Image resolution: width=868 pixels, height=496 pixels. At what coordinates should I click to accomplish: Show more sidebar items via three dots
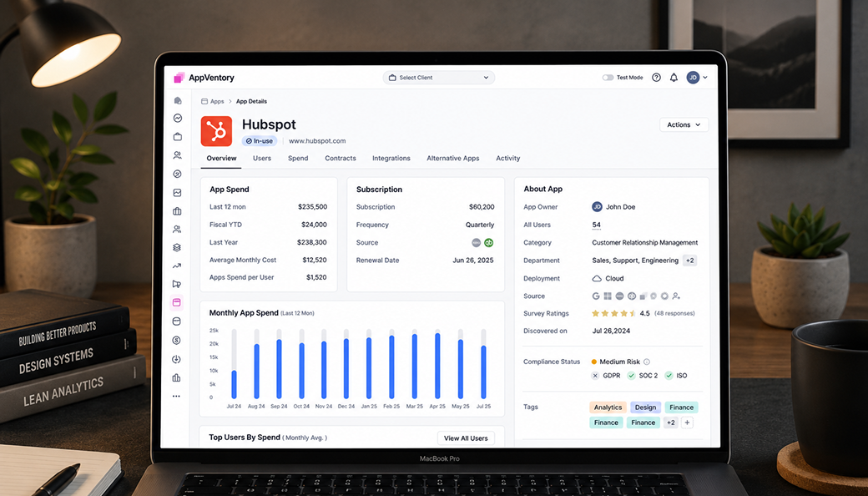click(176, 397)
